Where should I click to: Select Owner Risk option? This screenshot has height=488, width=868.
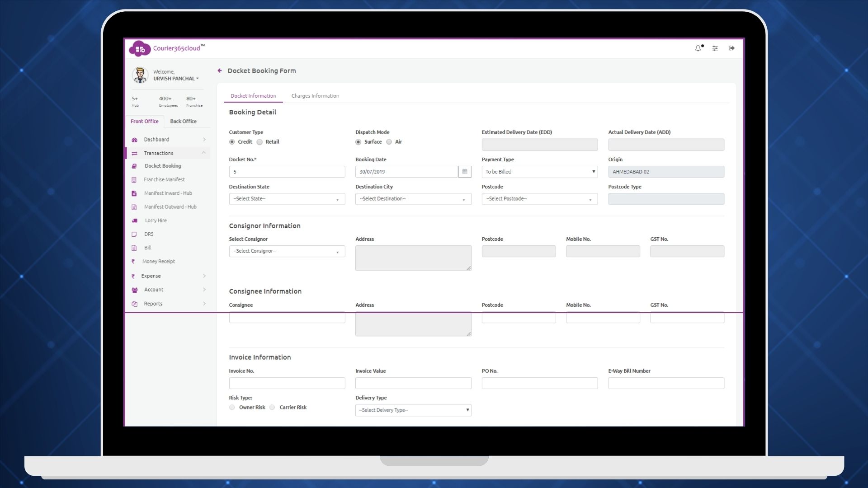[x=232, y=407]
